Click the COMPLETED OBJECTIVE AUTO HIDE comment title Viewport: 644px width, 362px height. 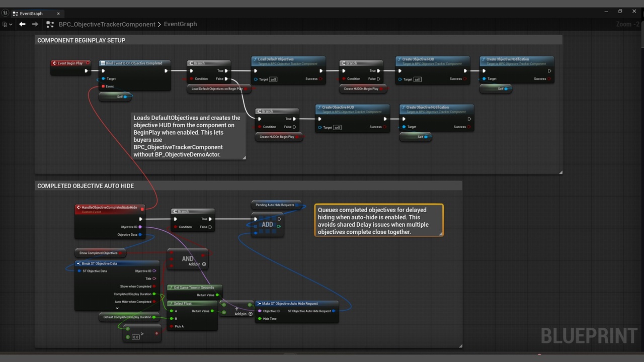click(86, 186)
